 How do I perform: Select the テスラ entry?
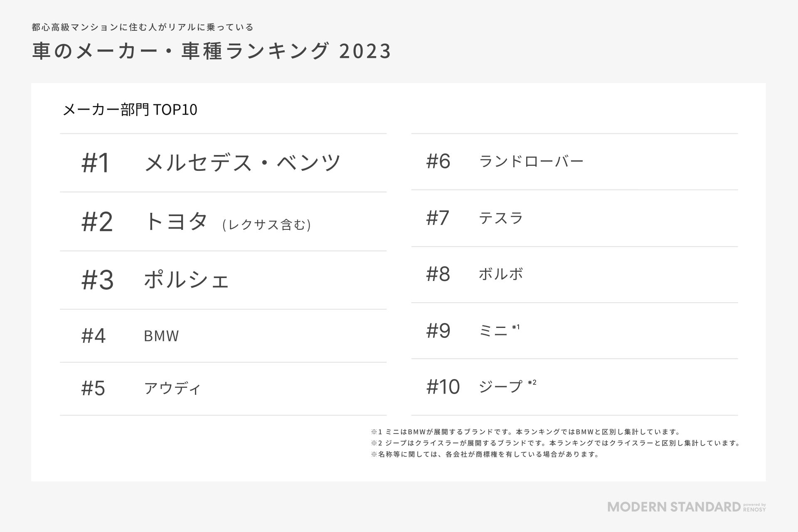501,218
